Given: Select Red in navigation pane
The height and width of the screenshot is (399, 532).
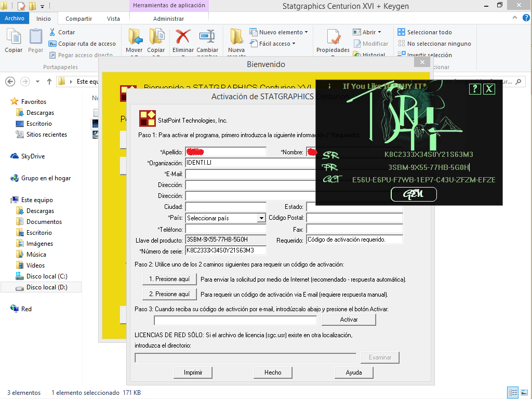Looking at the screenshot, I should point(21,309).
